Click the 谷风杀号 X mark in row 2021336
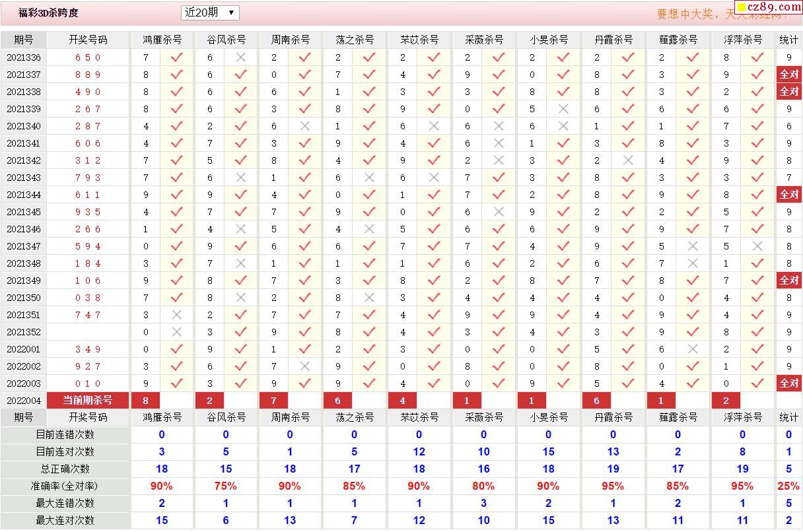This screenshot has width=803, height=532. click(240, 57)
